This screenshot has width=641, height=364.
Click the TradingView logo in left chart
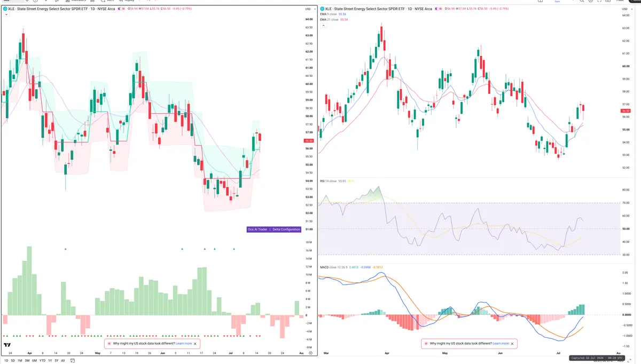coord(7,345)
